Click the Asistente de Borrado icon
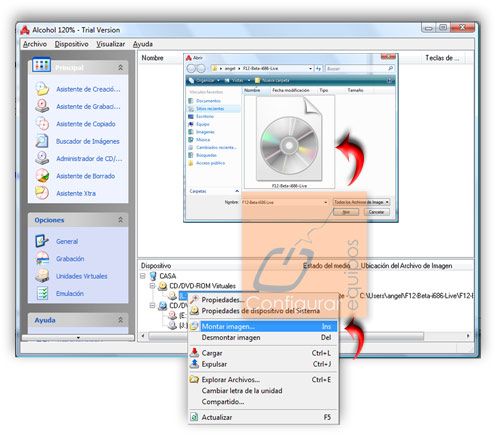Image resolution: width=500 pixels, height=435 pixels. pos(42,176)
